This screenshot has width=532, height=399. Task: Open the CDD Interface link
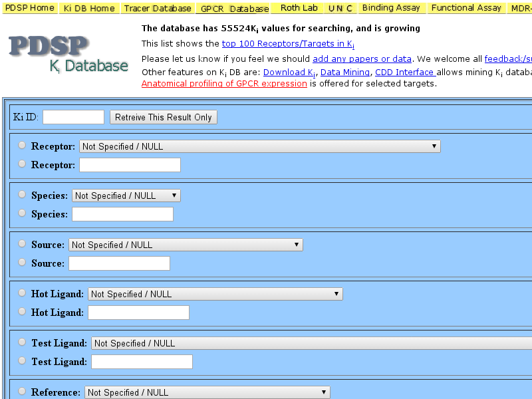click(x=406, y=72)
